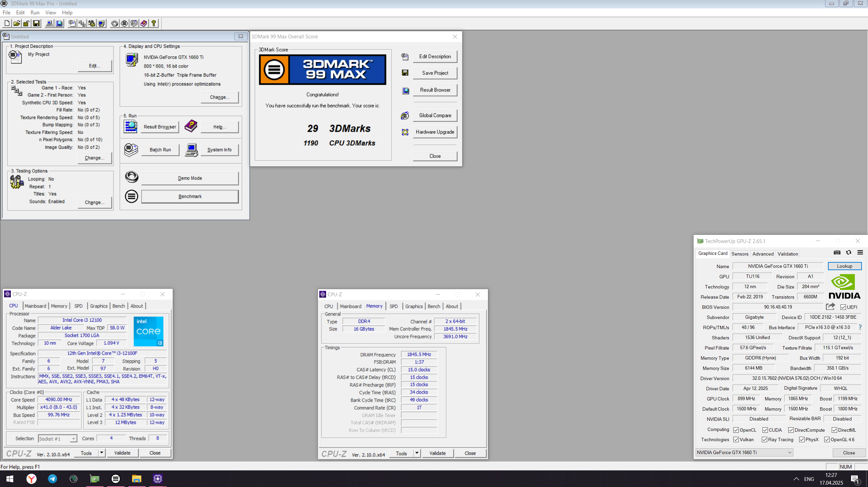Click the Testing Options toolbar icon

pyautogui.click(x=92, y=23)
